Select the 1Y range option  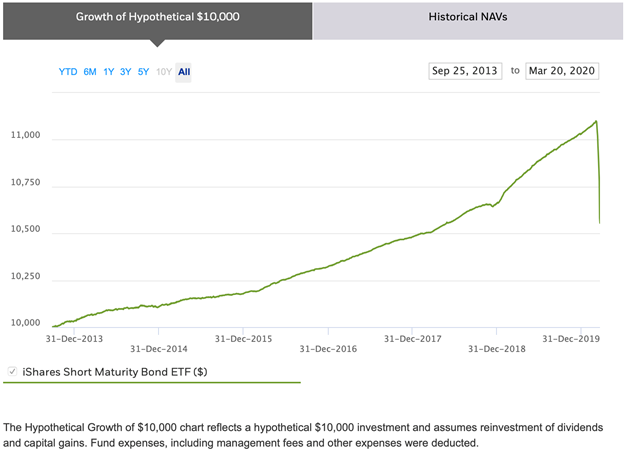pyautogui.click(x=109, y=72)
